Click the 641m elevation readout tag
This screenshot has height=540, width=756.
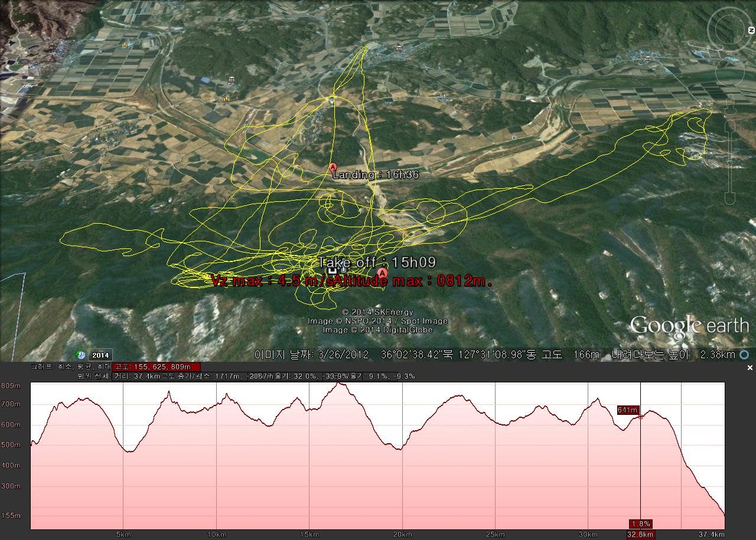coord(627,410)
